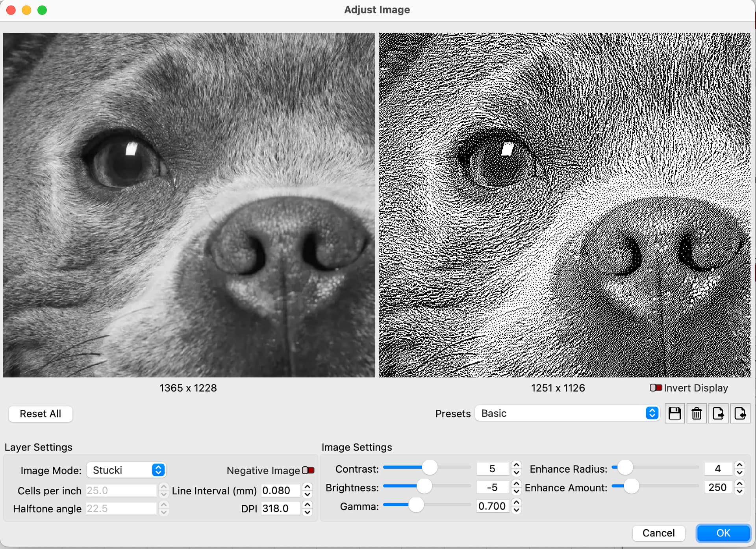756x549 pixels.
Task: Increase Line Interval with the stepper up arrow
Action: coord(308,487)
